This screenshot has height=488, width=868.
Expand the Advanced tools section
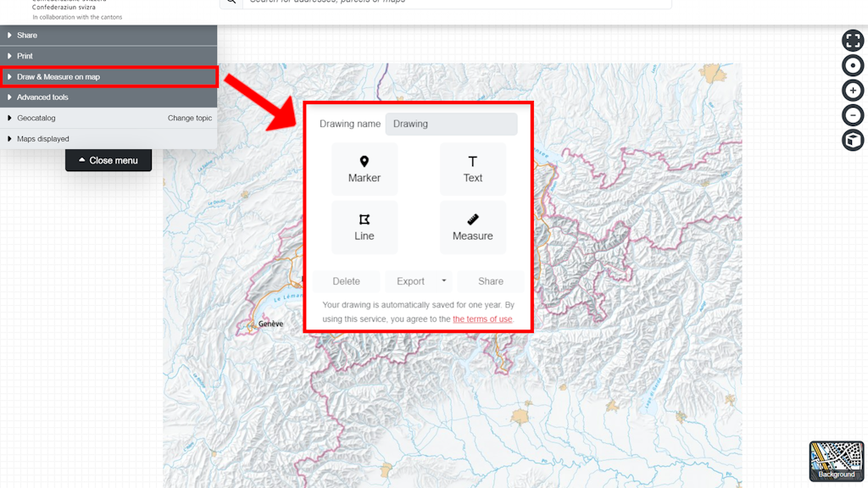[x=42, y=97]
